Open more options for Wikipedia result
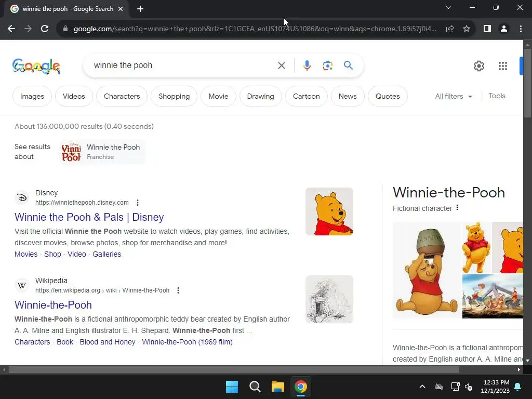The width and height of the screenshot is (532, 399). click(178, 290)
